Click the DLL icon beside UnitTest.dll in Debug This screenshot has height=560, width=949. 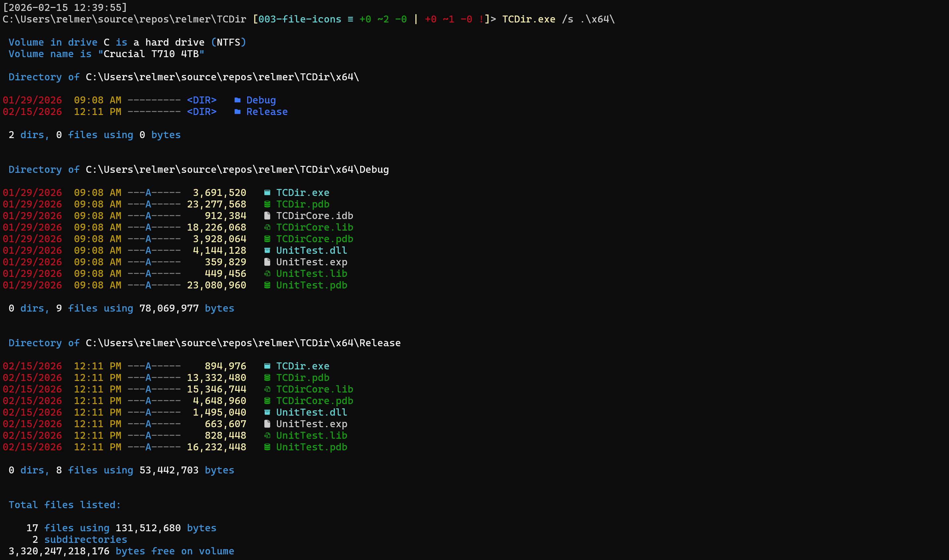pos(267,250)
